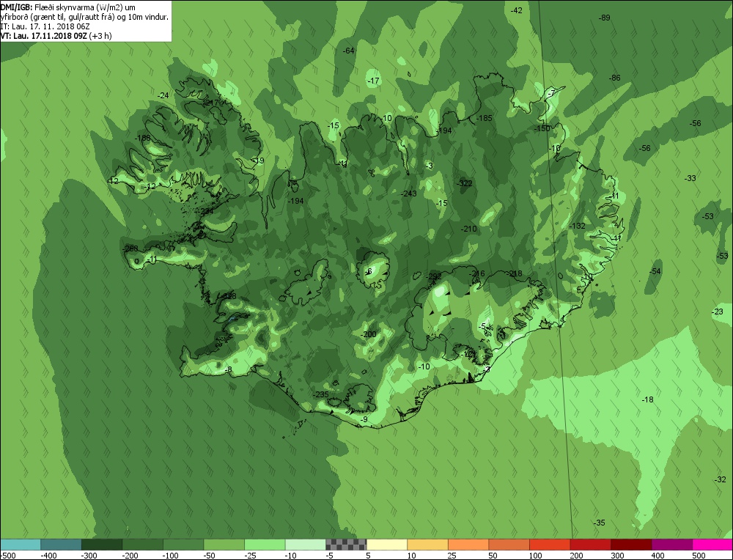Click the flux value -17 north of Iceland
The width and height of the screenshot is (733, 560).
(x=373, y=81)
